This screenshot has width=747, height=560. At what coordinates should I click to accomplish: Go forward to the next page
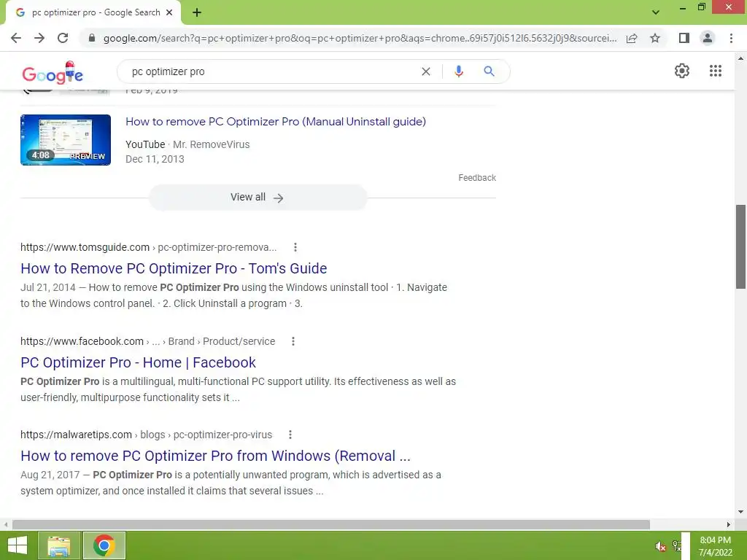point(39,38)
